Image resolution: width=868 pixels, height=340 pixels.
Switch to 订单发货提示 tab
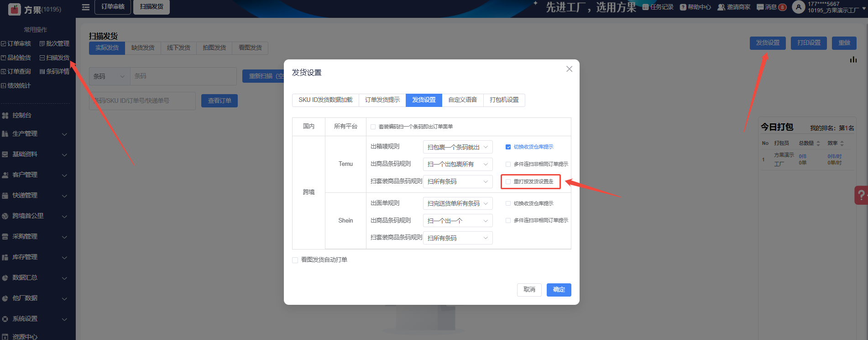(x=382, y=100)
